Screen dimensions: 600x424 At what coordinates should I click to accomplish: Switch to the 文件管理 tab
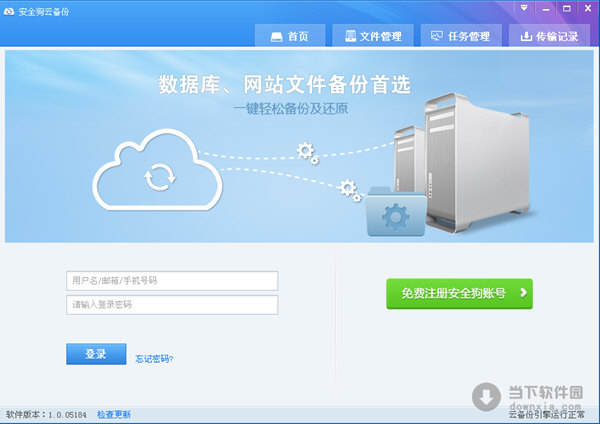pos(373,36)
